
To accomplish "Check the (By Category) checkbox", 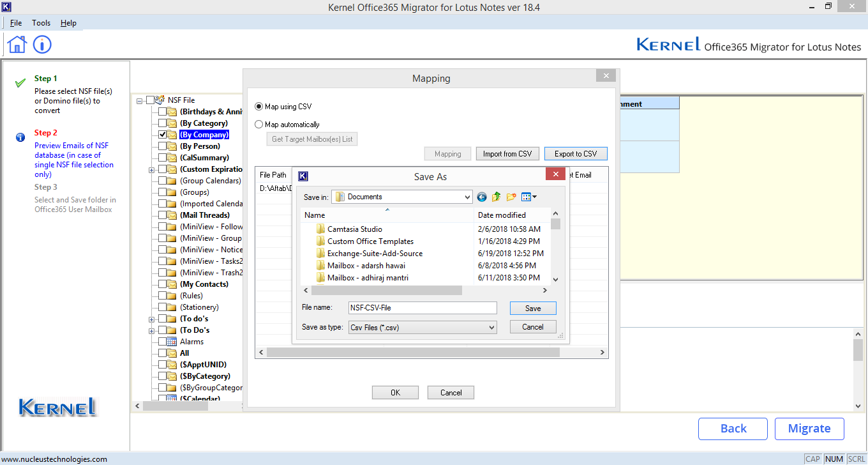I will click(x=162, y=123).
